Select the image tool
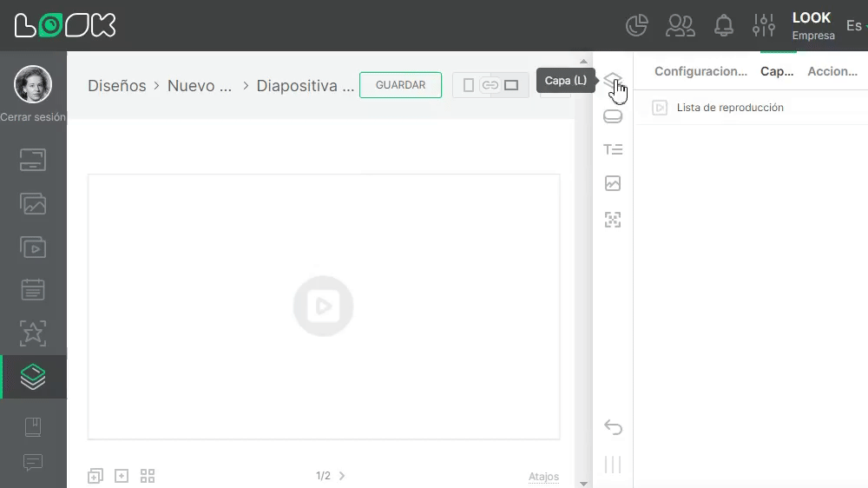Screen dimensions: 868x488 (x=613, y=183)
